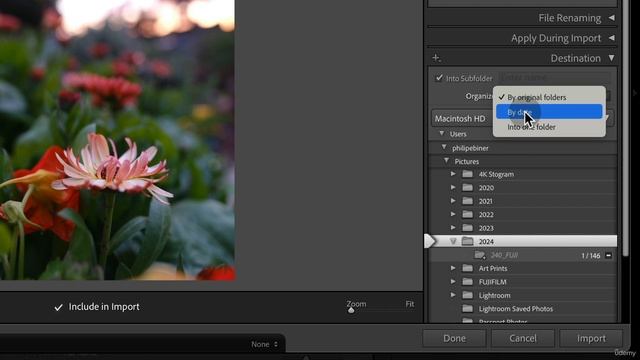Collapse the Pictures tree node
Screen dimensions: 640x360
(x=447, y=161)
